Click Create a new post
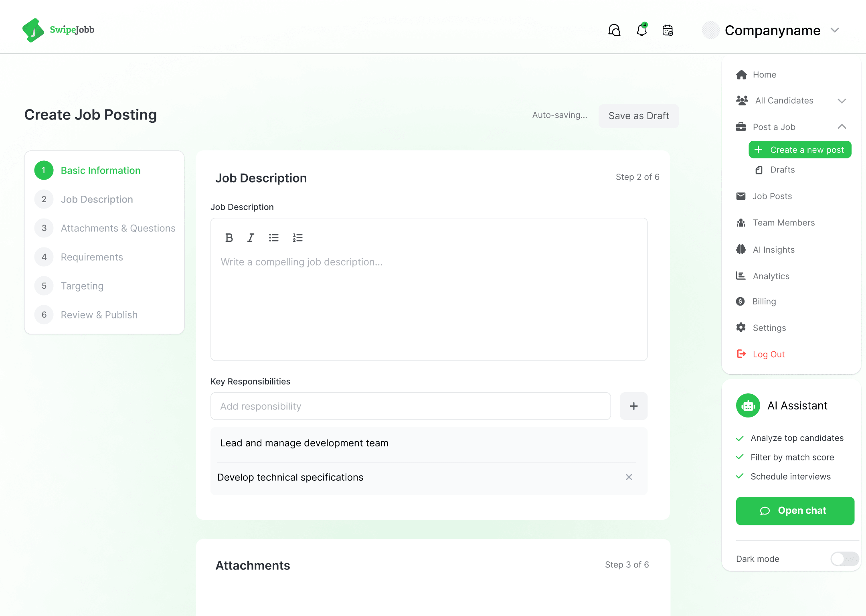The width and height of the screenshot is (866, 616). (800, 150)
